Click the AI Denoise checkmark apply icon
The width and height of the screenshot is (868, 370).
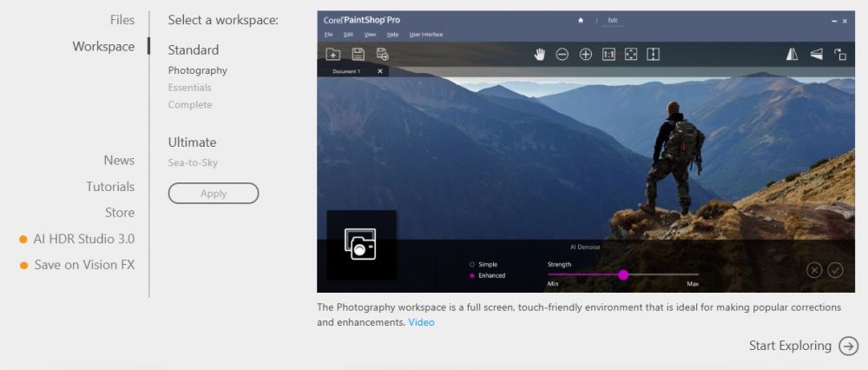coord(835,270)
